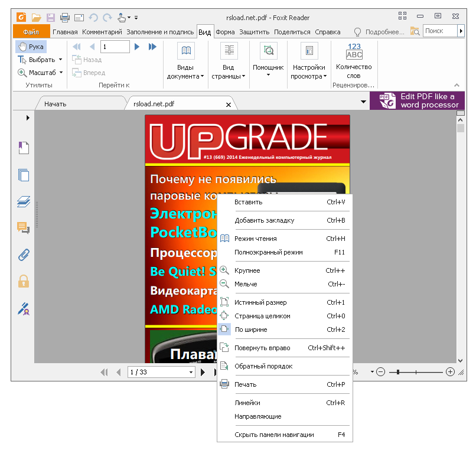Viewport: 476px width, 460px height.
Task: Open the security settings lock icon
Action: (x=23, y=282)
